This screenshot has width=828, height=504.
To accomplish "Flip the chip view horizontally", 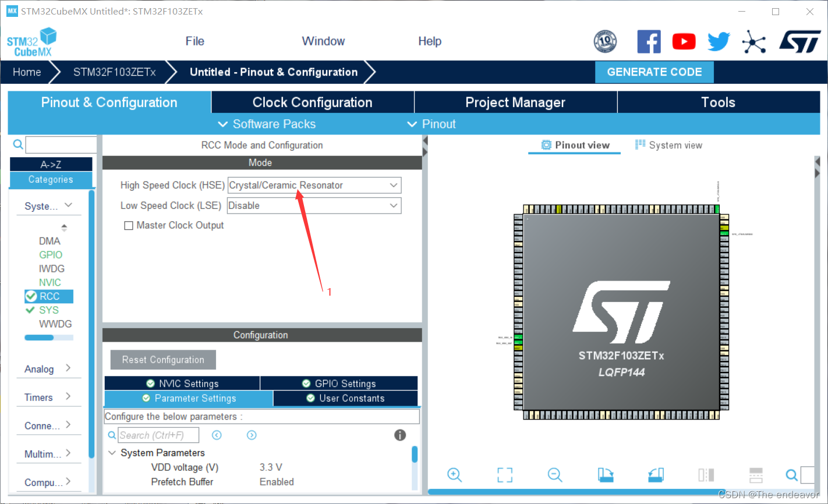I will (706, 475).
